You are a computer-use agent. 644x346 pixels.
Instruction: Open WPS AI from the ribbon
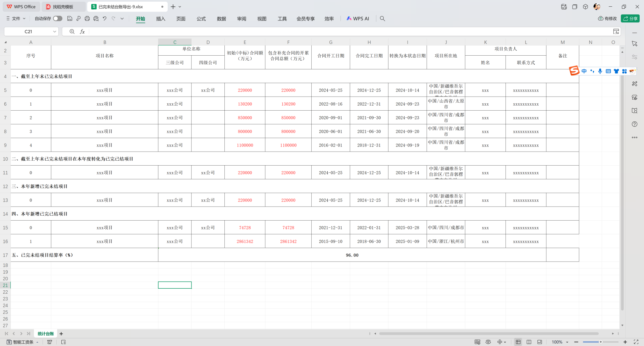[x=358, y=19]
